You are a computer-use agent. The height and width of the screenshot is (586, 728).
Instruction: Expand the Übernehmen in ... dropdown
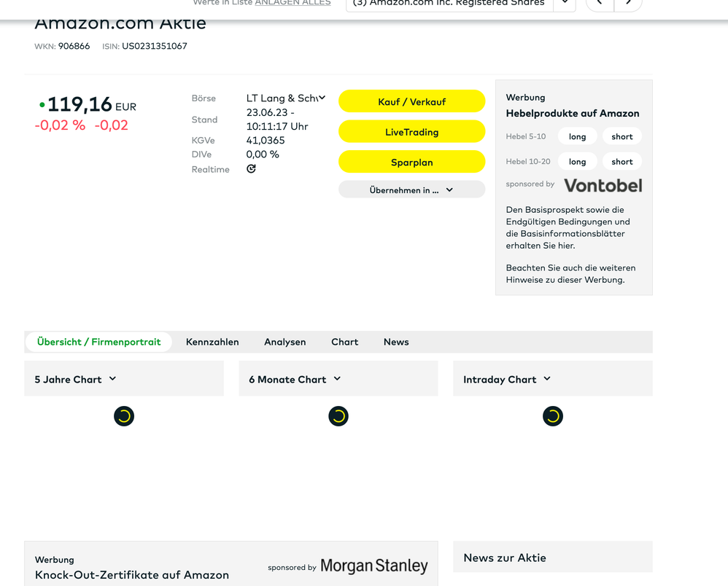pos(411,190)
